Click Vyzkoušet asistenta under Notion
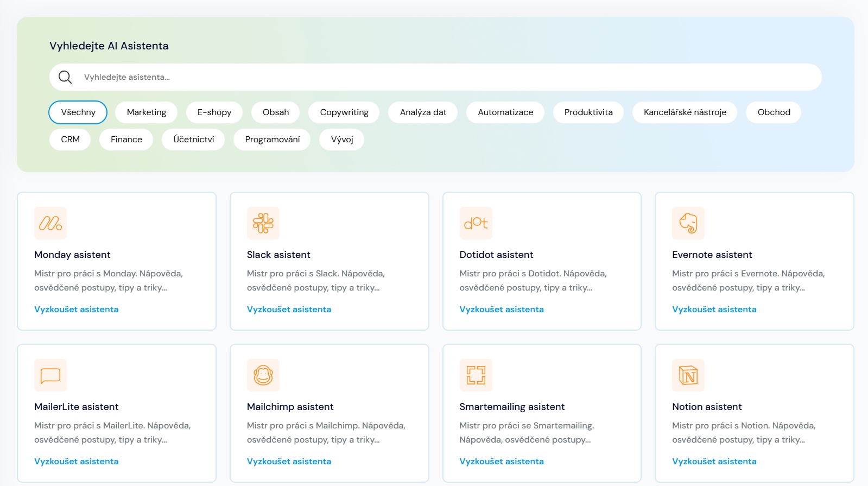The image size is (868, 486). pyautogui.click(x=714, y=462)
